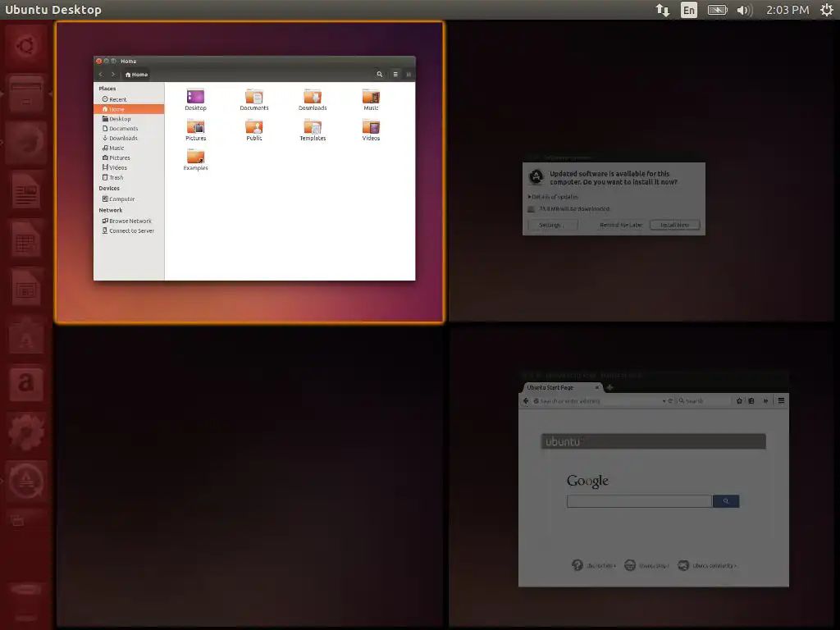This screenshot has width=840, height=630.
Task: Switch to the workspace showing Software Updater
Action: pos(641,171)
